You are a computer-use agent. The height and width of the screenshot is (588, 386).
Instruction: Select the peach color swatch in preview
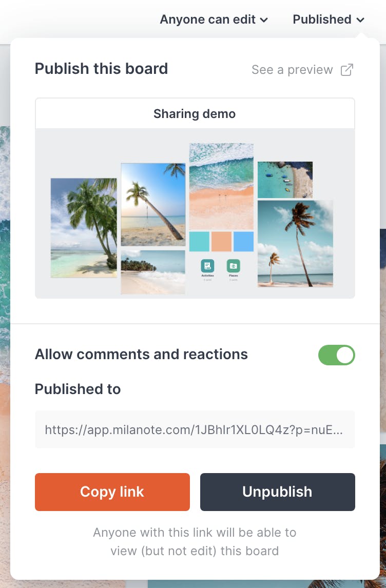pyautogui.click(x=221, y=241)
